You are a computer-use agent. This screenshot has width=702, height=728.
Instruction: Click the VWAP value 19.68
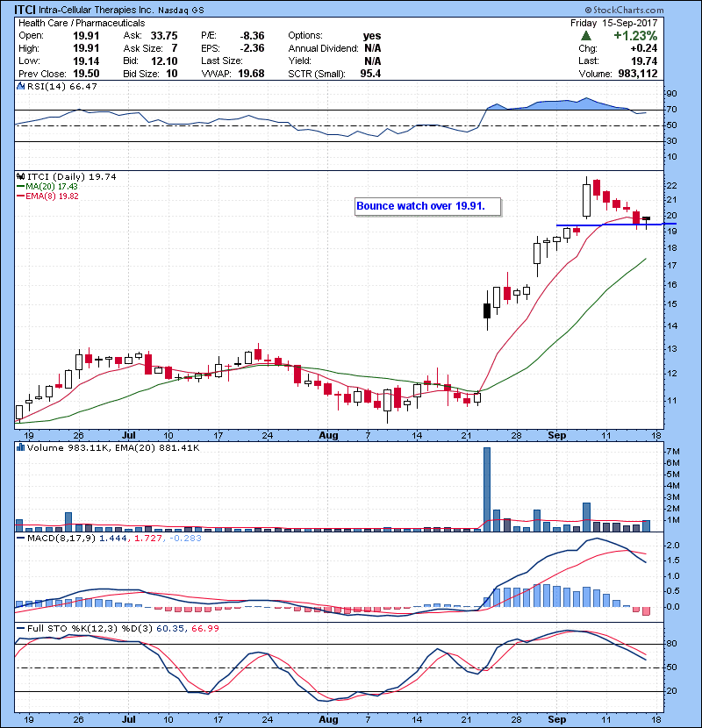pos(251,74)
